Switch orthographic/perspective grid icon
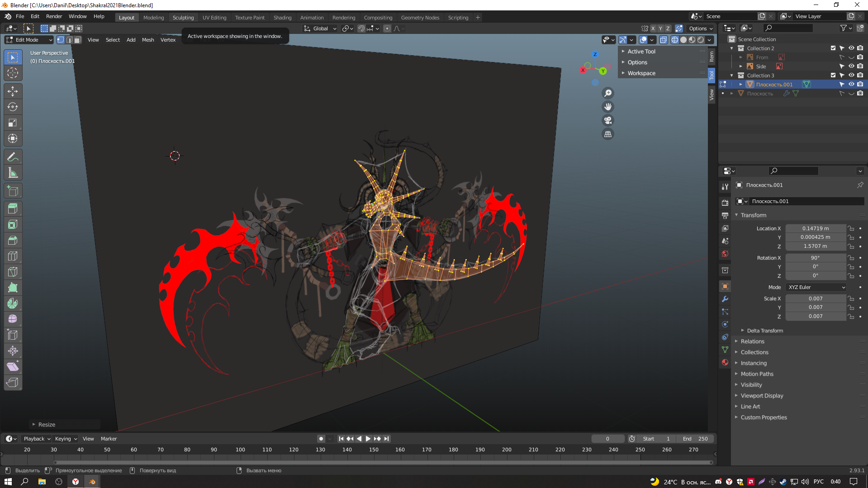This screenshot has height=488, width=868. [608, 134]
